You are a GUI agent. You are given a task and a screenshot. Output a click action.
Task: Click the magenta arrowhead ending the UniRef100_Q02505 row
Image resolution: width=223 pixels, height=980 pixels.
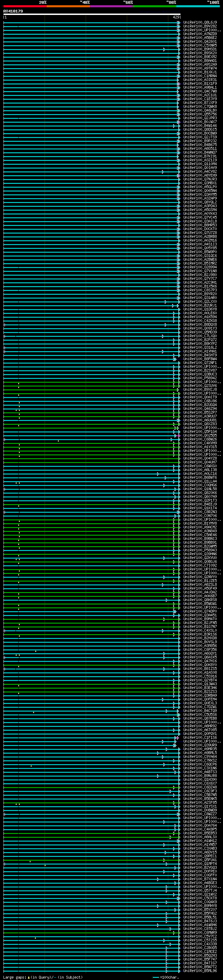(x=179, y=436)
